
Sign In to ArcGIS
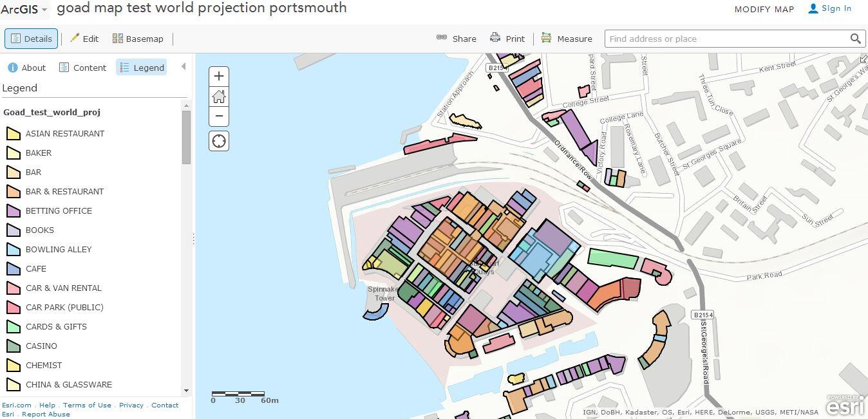point(830,8)
